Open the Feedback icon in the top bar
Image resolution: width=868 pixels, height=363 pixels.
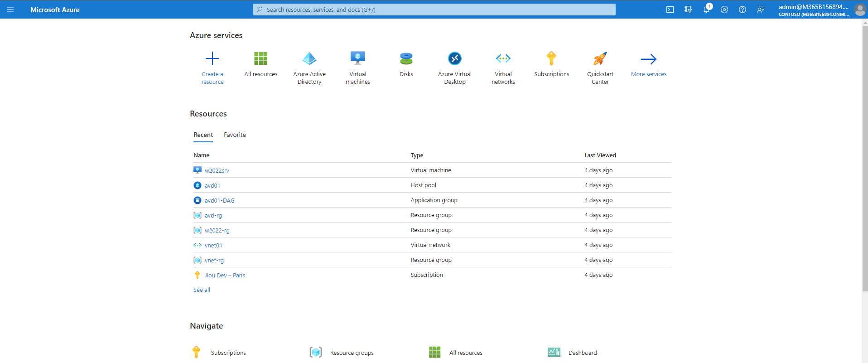click(761, 10)
